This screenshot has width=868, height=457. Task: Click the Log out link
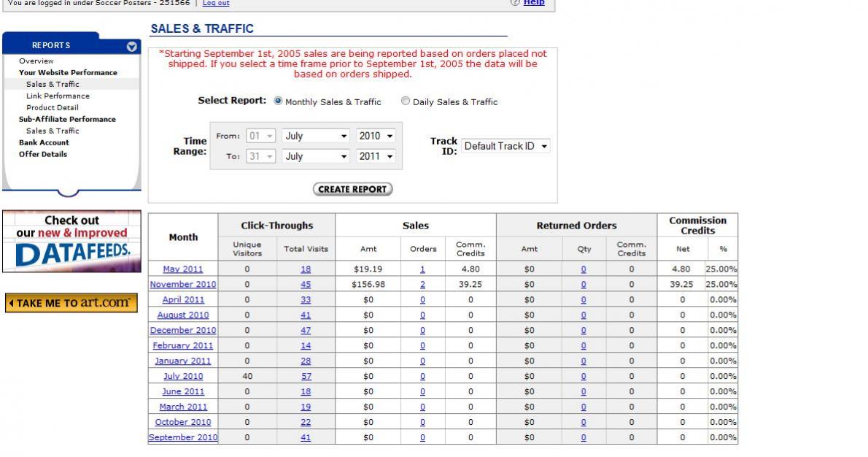coord(216,3)
